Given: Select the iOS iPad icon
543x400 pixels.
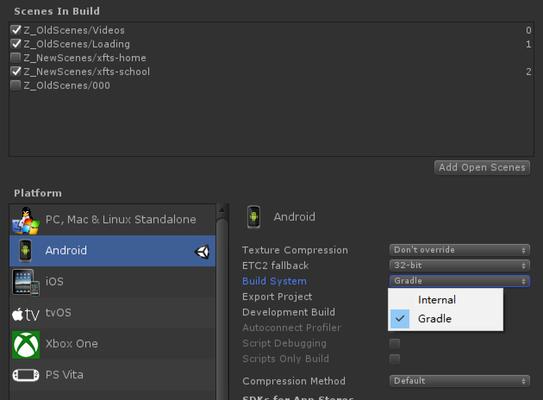Looking at the screenshot, I should pos(26,282).
